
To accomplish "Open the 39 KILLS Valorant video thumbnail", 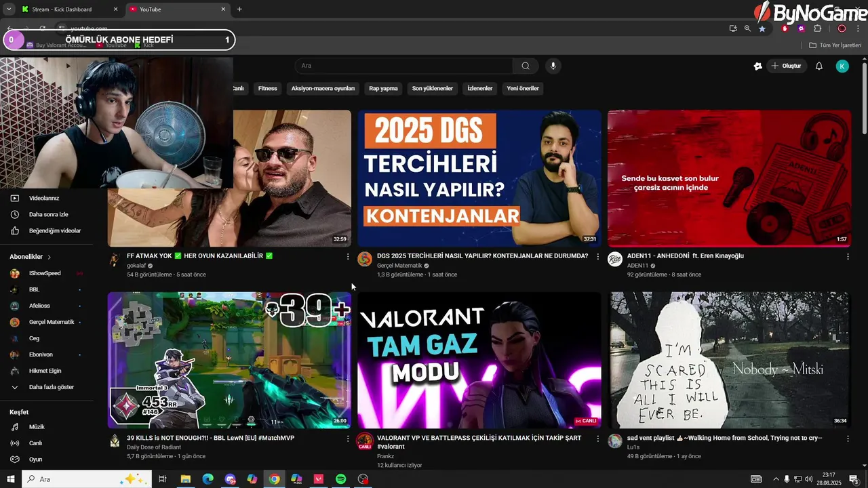I will point(229,360).
